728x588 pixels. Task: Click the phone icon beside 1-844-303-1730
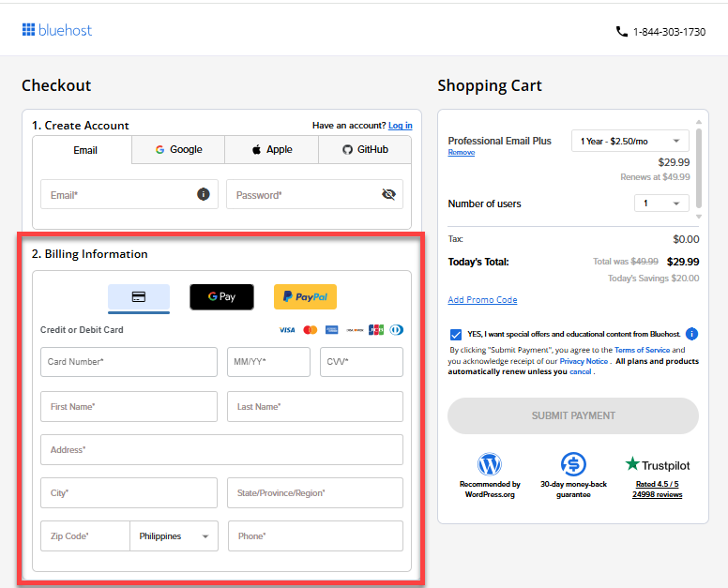click(621, 32)
